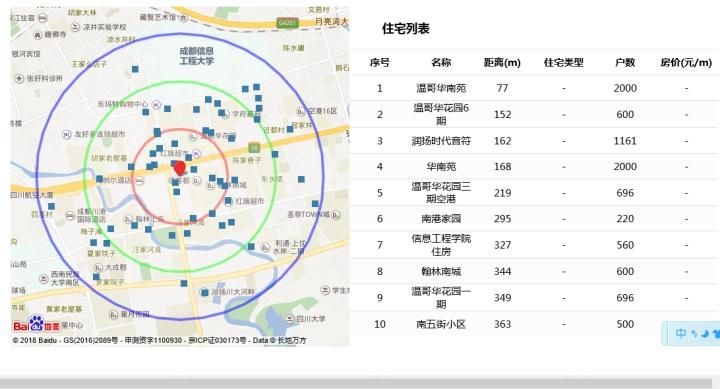The image size is (720, 389).
Task: Click the 睡佛寺 POI icon
Action: (38, 35)
